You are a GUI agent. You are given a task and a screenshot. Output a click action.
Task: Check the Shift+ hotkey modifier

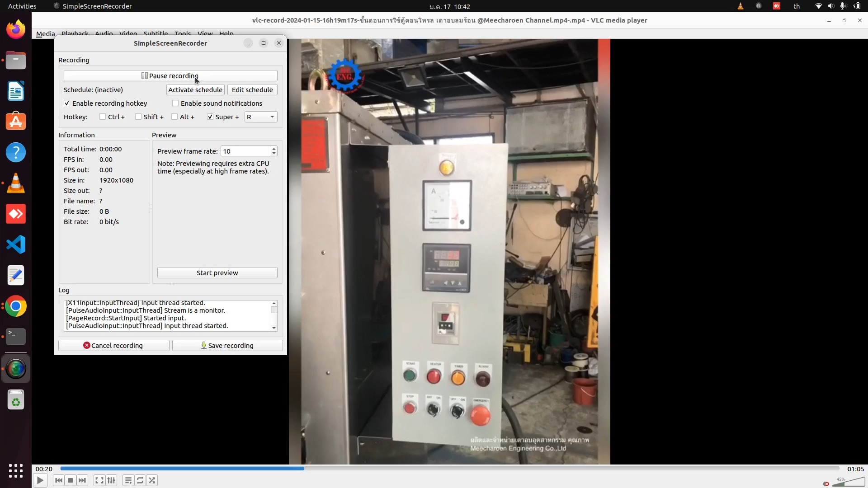click(139, 117)
